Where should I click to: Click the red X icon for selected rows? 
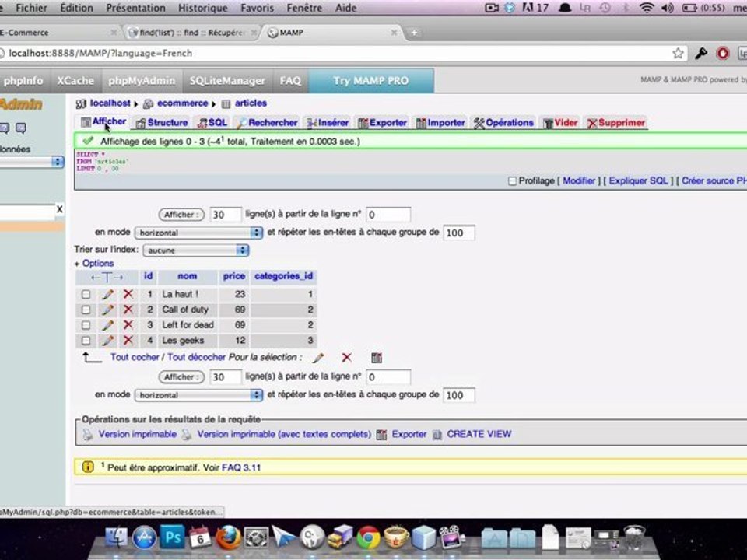click(347, 358)
